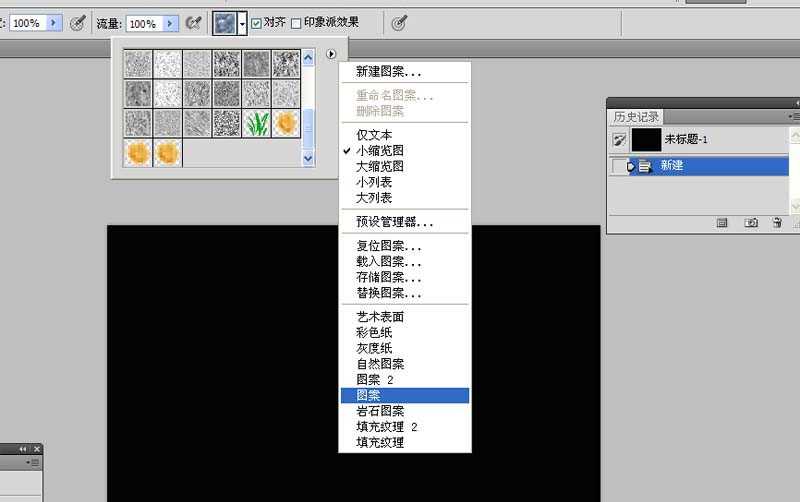
Task: Click the pressure-size icon at toolbar's right end
Action: 398,23
